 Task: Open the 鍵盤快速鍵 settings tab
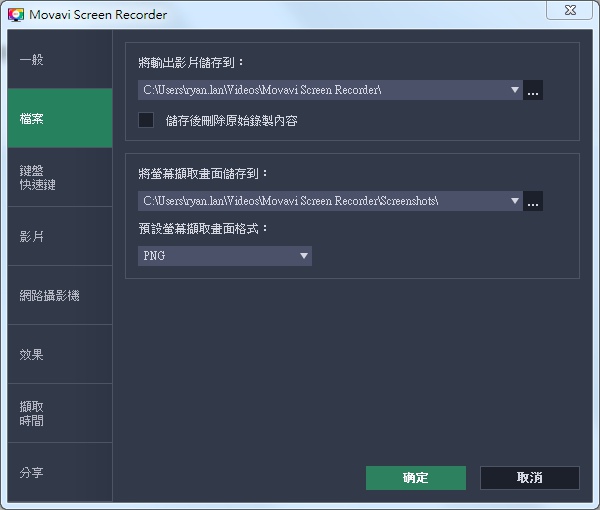[x=60, y=178]
